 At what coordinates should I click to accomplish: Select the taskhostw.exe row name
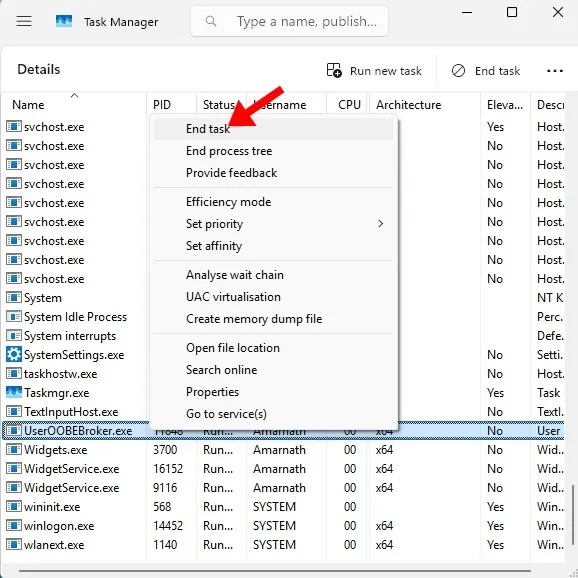pyautogui.click(x=61, y=373)
